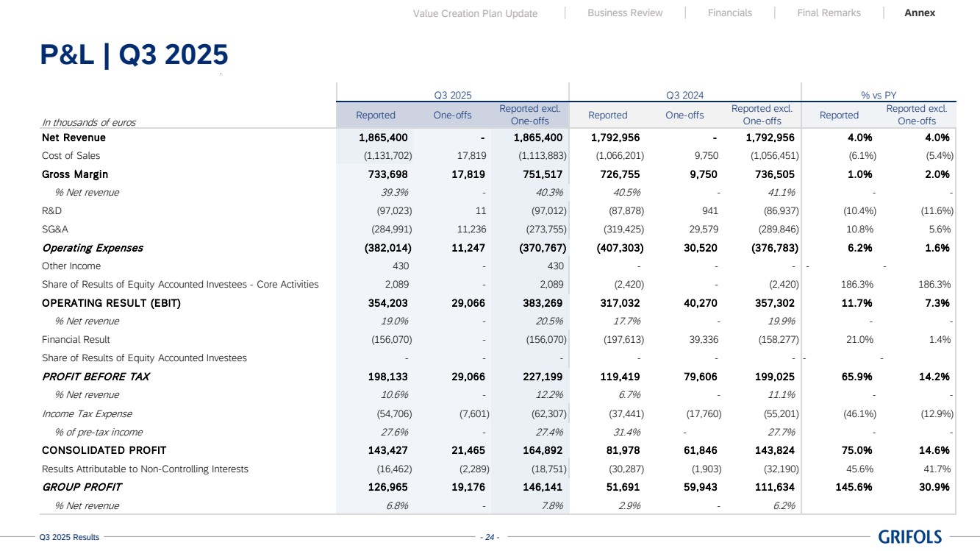Select the Financial Result row label
The height and width of the screenshot is (551, 980).
coord(76,340)
